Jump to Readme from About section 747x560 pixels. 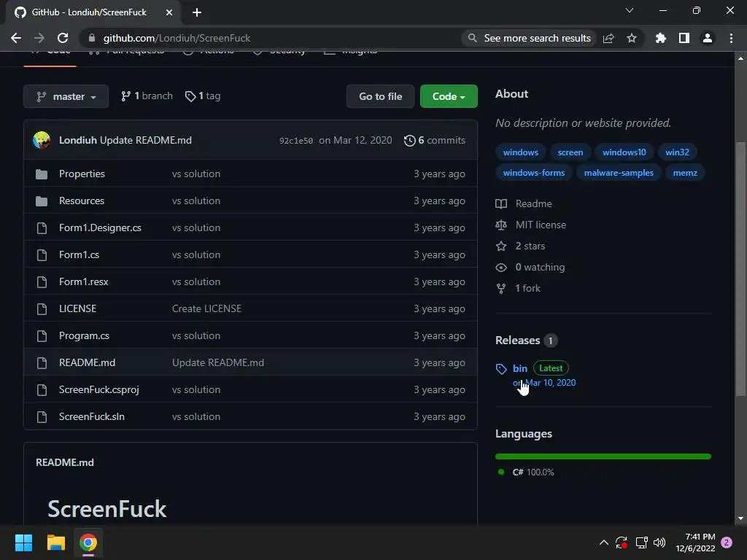(x=524, y=204)
